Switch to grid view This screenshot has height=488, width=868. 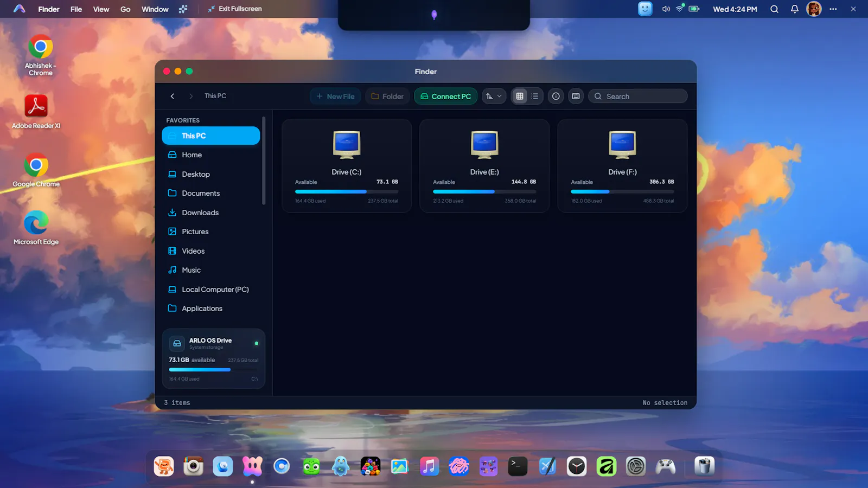coord(520,96)
